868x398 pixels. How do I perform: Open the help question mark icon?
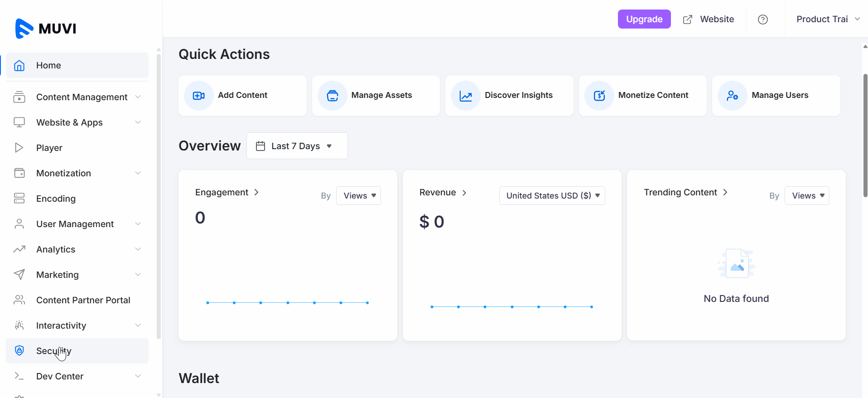[762, 19]
